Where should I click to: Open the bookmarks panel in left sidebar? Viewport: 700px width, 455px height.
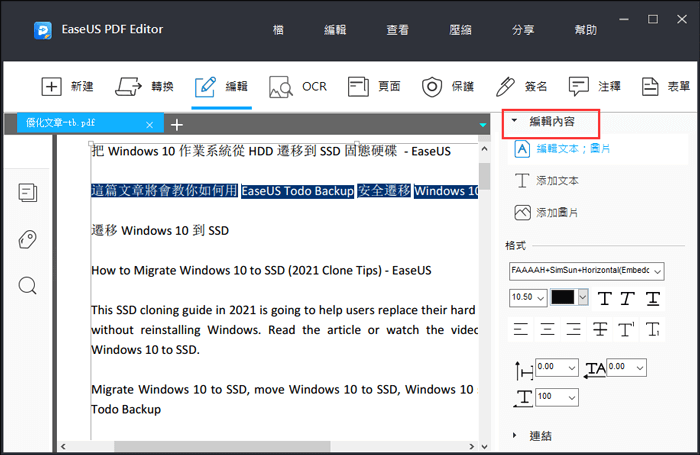click(x=28, y=239)
